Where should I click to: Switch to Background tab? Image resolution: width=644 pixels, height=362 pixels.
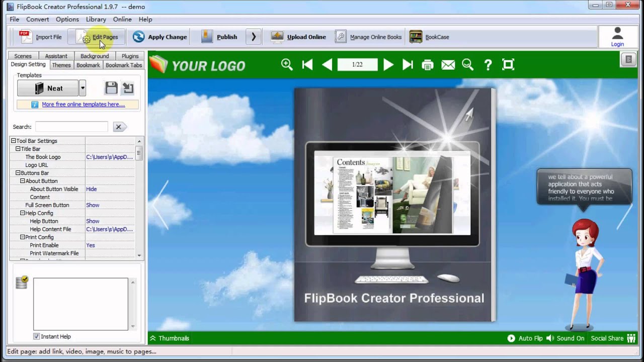[x=95, y=56]
